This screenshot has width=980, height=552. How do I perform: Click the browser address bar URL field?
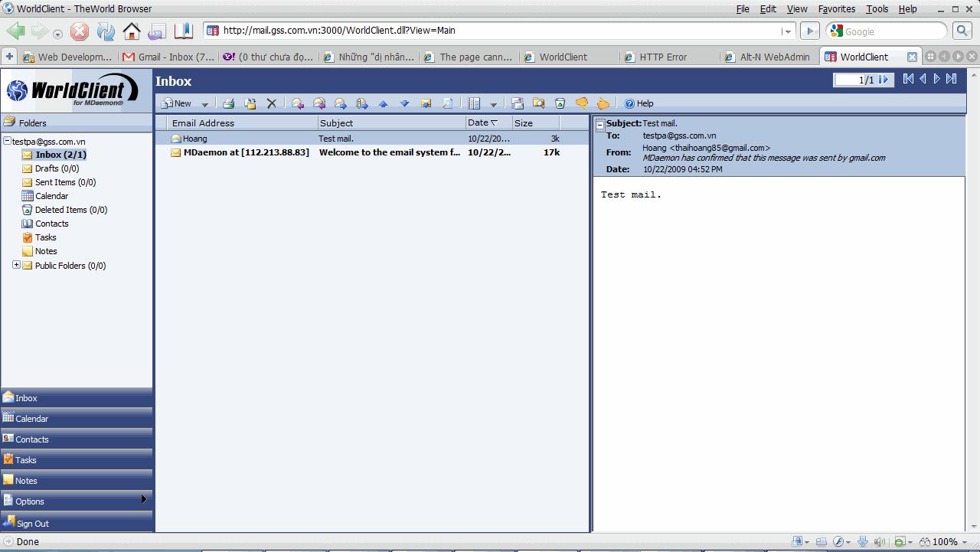(x=499, y=31)
